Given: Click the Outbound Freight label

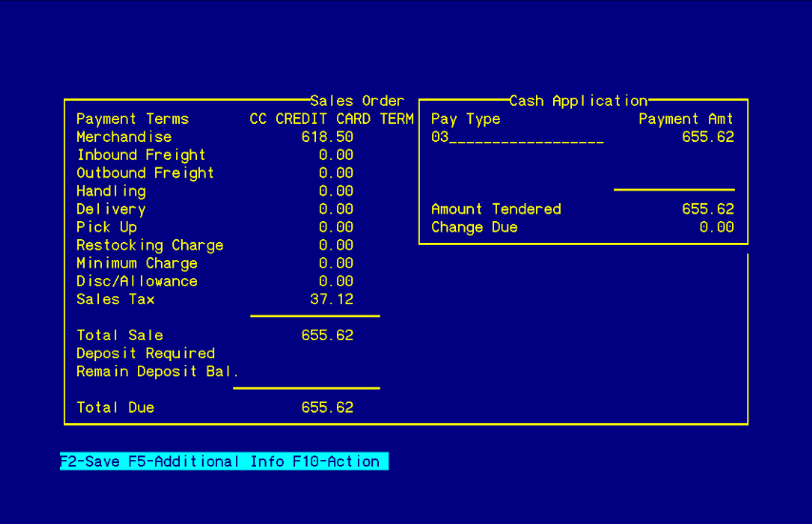Looking at the screenshot, I should tap(145, 173).
